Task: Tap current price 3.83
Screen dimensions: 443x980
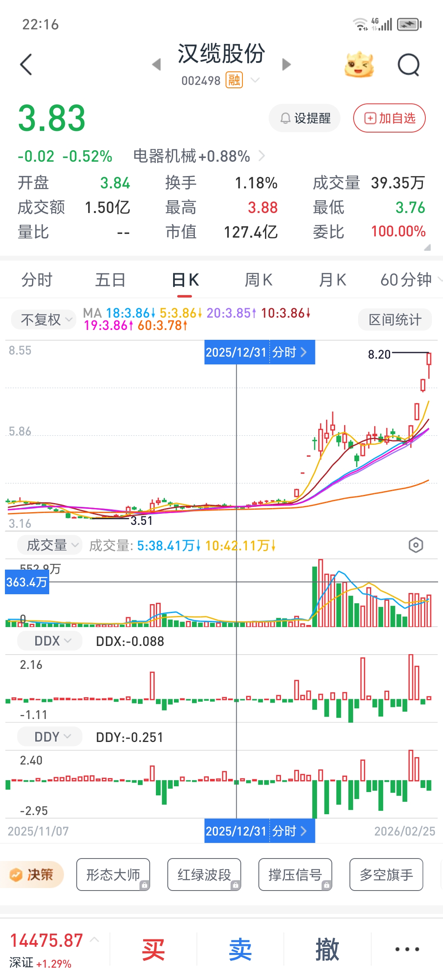Action: [52, 118]
